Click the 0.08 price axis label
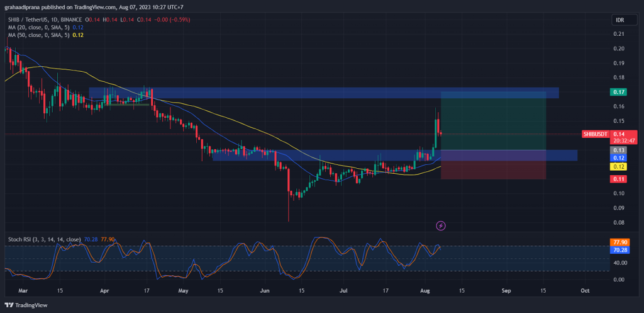Screen dimensions: 644x313 (x=619, y=222)
